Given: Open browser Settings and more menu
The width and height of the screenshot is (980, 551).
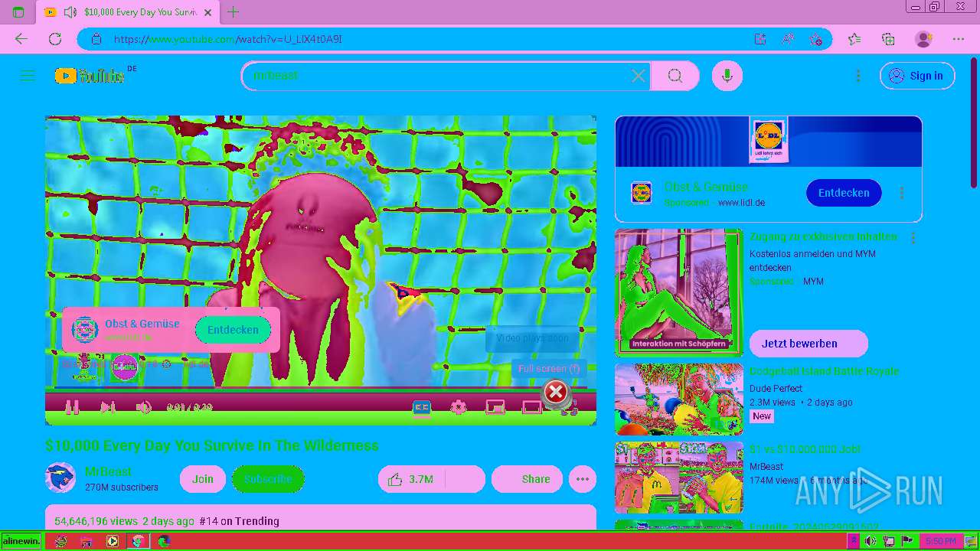Looking at the screenshot, I should pos(959,39).
